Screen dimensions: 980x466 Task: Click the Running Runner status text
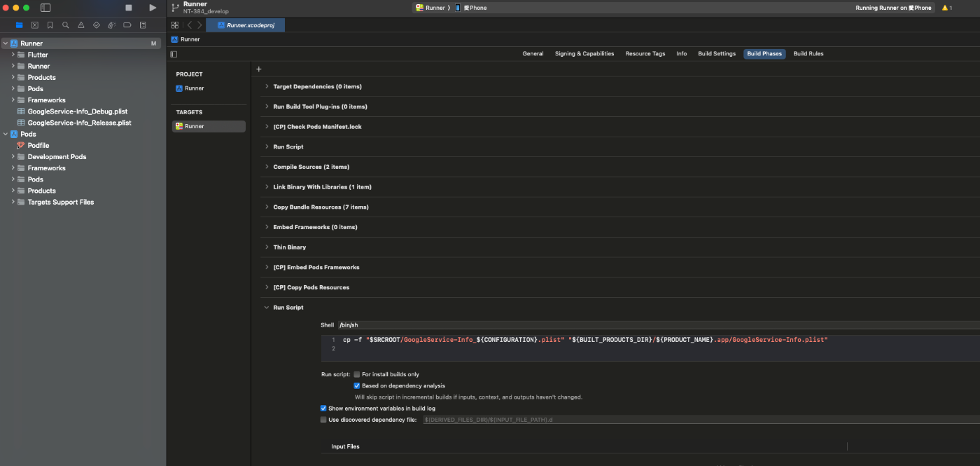point(893,8)
